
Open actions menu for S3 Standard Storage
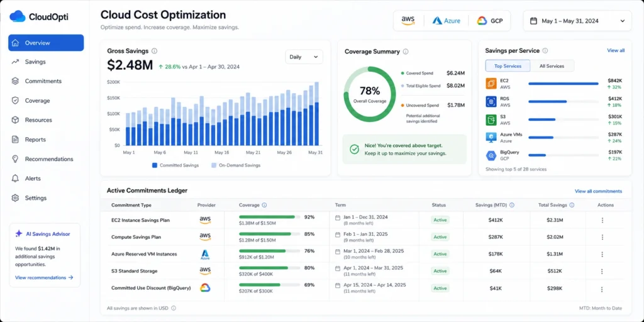pyautogui.click(x=602, y=271)
